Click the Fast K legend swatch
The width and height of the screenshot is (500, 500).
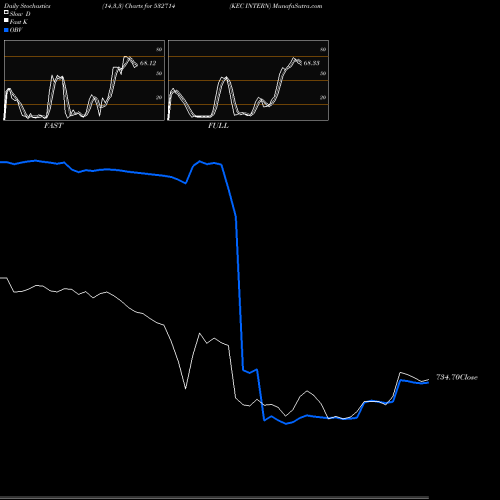(6, 21)
